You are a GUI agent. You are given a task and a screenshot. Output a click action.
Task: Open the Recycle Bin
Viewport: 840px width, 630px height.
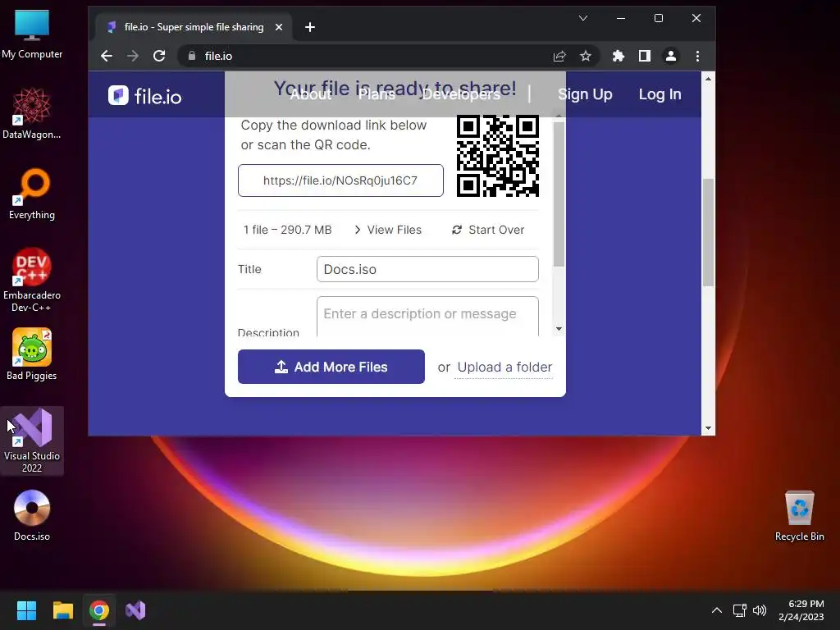coord(799,515)
